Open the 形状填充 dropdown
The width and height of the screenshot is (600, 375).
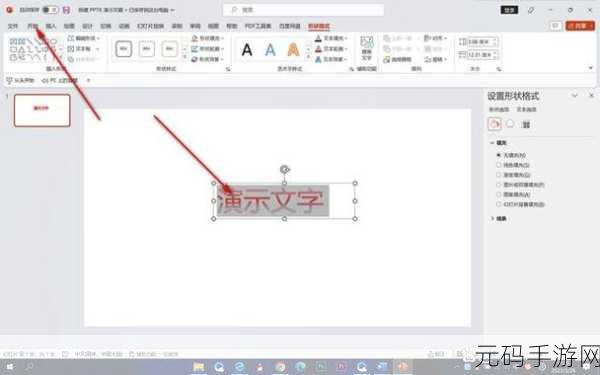pyautogui.click(x=208, y=38)
